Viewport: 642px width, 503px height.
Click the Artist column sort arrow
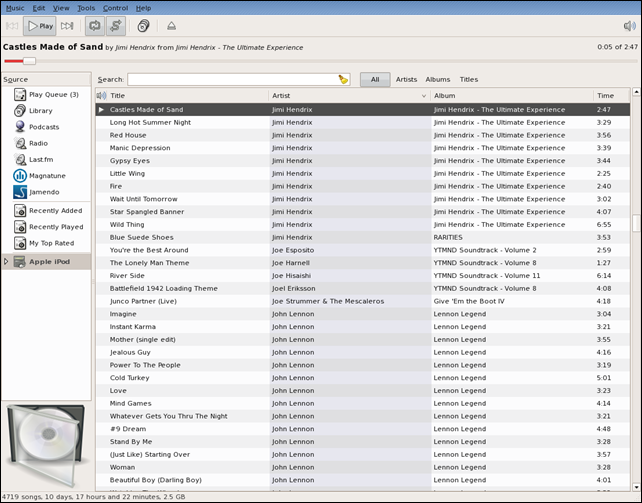point(424,95)
